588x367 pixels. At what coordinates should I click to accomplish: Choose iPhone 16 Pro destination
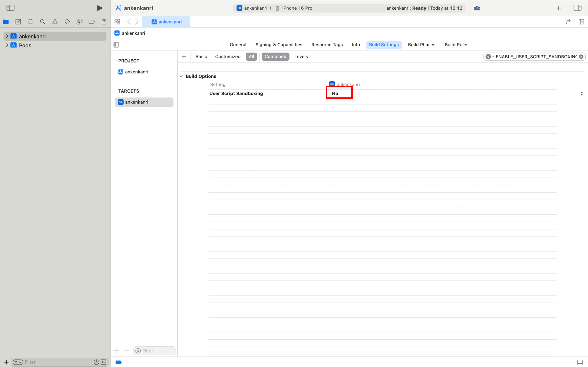click(294, 8)
